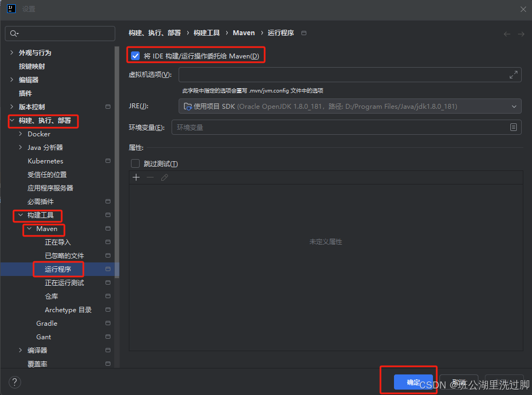
Task: Click breadcrumb 构建、执行、部署
Action: pos(155,33)
